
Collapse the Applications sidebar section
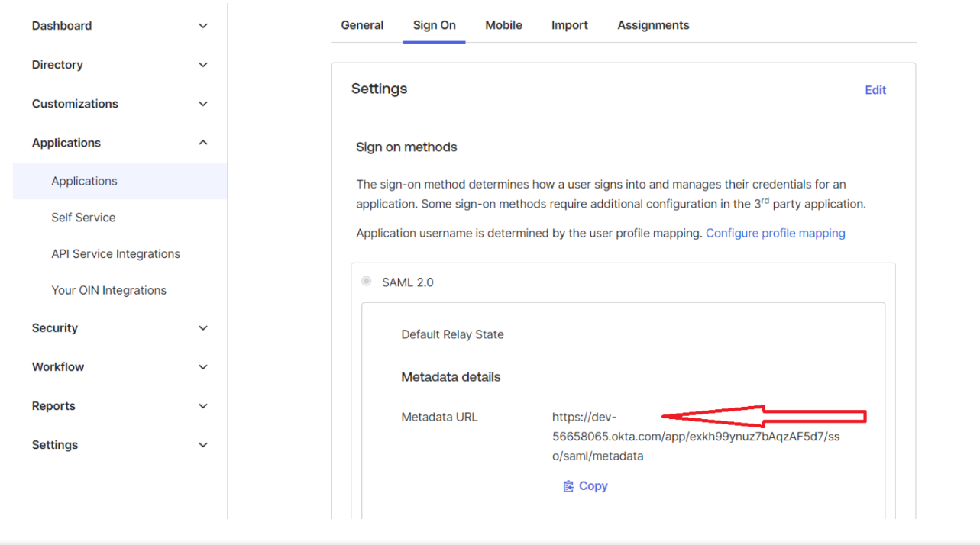(x=203, y=143)
